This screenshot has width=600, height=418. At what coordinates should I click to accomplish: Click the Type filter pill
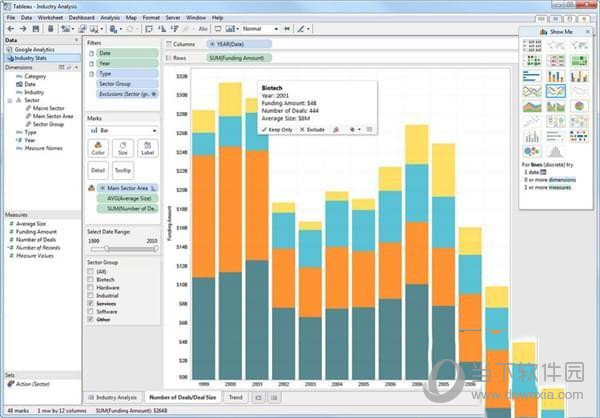coord(127,73)
